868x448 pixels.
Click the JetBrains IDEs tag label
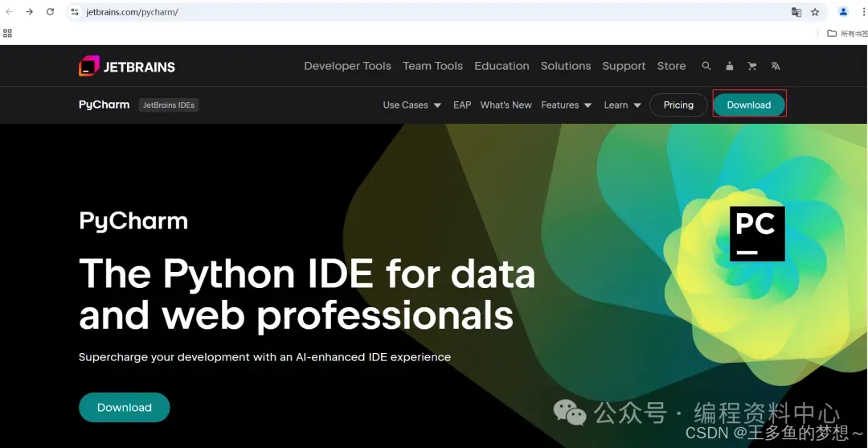click(x=169, y=105)
